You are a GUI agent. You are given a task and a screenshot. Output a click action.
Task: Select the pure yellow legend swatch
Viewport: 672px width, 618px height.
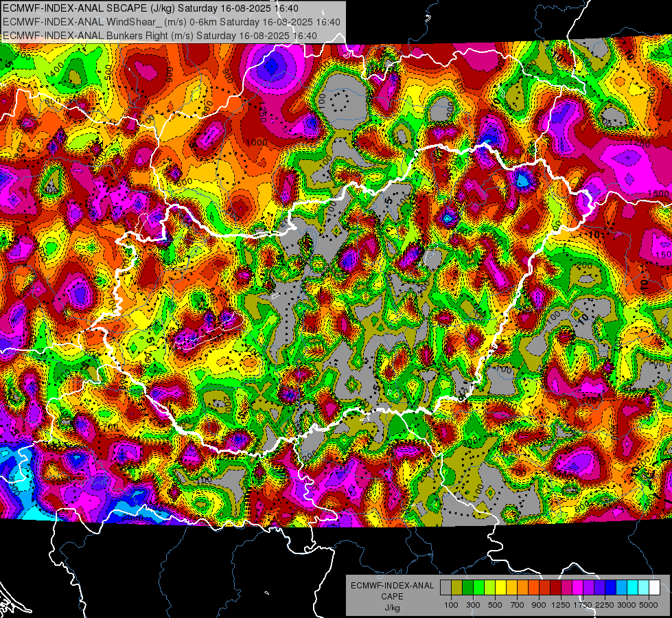(500, 588)
